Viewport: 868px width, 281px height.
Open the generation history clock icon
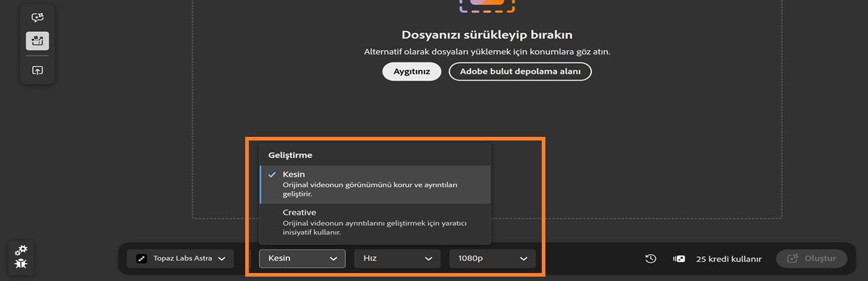pos(651,259)
